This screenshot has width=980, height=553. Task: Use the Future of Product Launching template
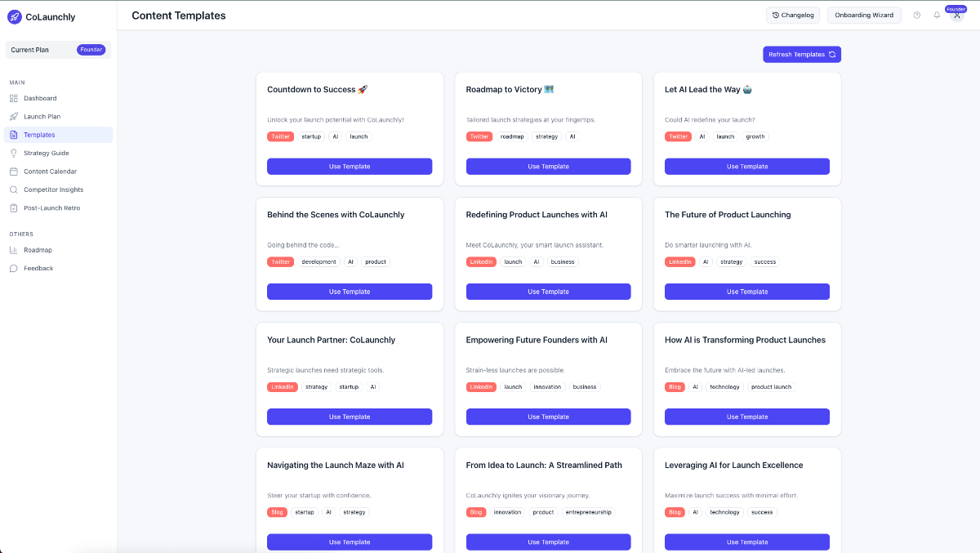pos(747,292)
